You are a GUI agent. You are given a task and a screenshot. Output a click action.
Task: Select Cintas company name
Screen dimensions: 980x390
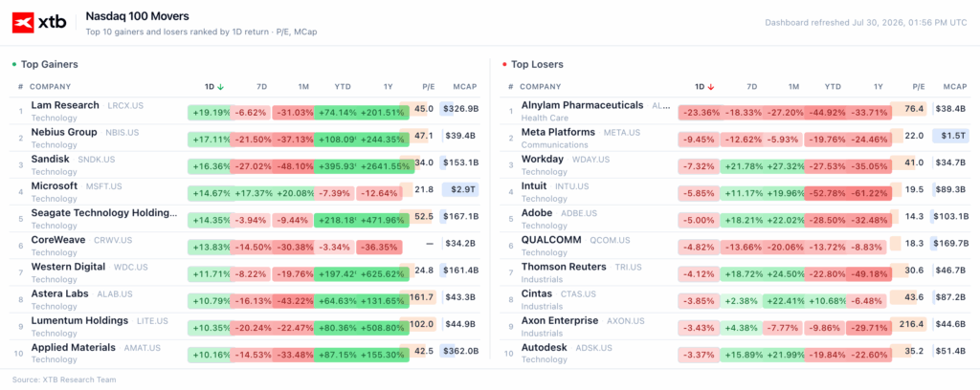coord(537,293)
